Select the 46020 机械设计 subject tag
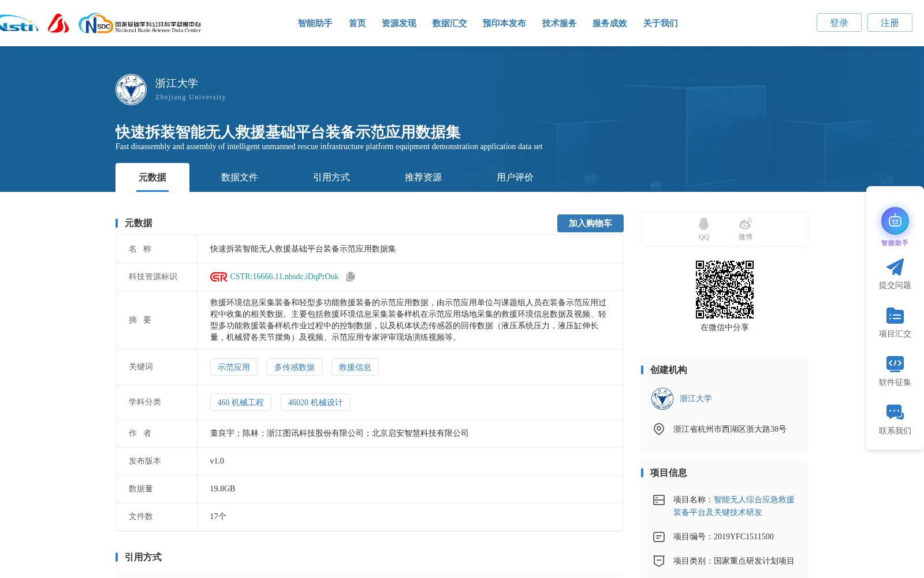Image resolution: width=924 pixels, height=578 pixels. click(315, 402)
